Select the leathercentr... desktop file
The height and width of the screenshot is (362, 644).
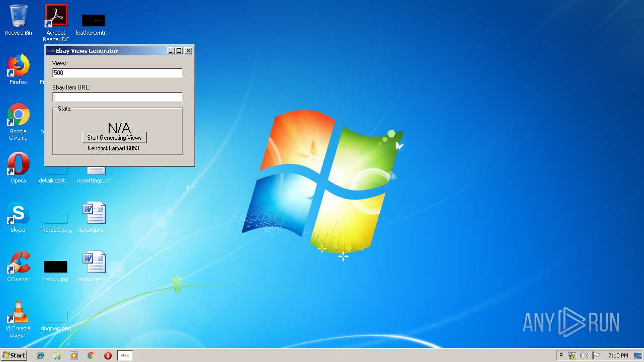pos(94,24)
